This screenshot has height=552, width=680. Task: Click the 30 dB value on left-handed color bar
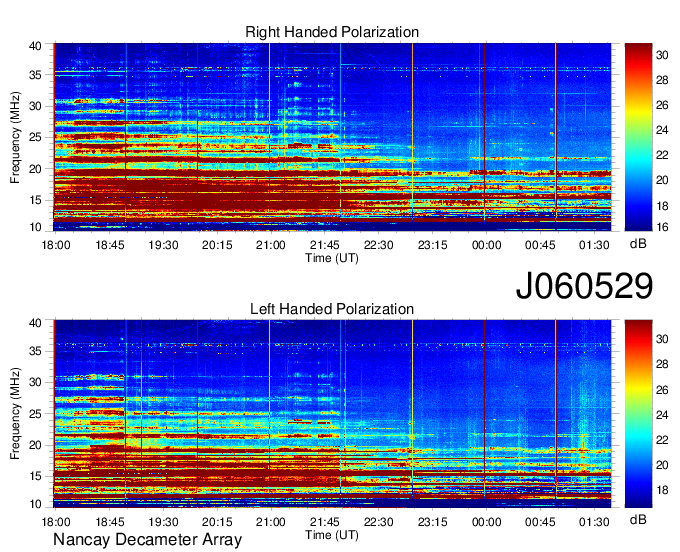[x=662, y=339]
